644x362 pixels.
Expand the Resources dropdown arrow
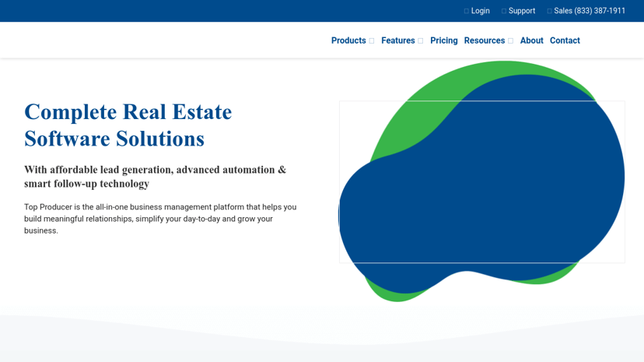pos(510,40)
